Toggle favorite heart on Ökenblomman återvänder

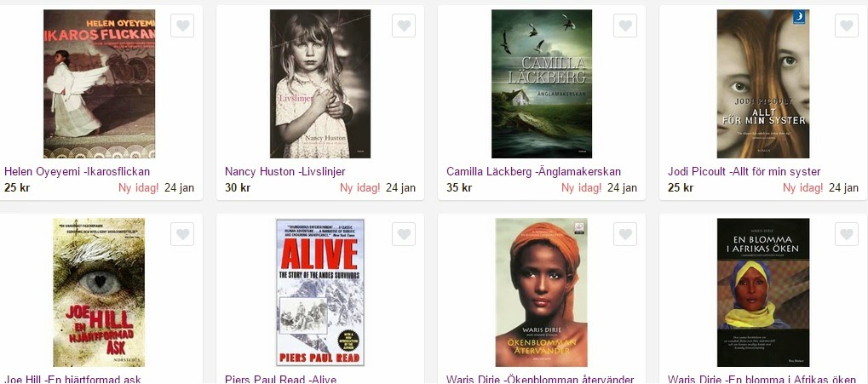(x=625, y=234)
